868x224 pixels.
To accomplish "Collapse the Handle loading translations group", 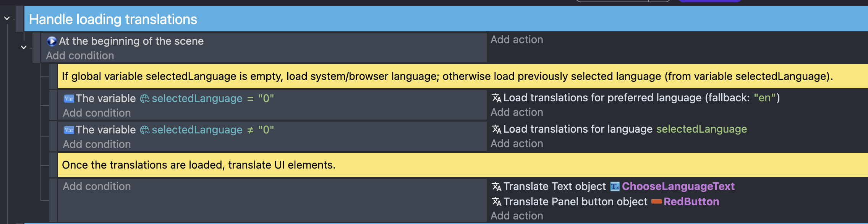I will point(7,18).
